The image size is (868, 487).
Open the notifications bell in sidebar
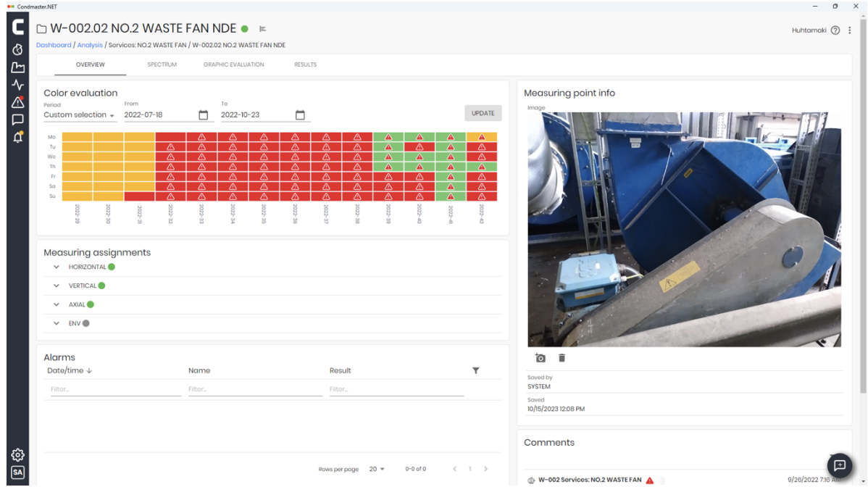pos(17,137)
